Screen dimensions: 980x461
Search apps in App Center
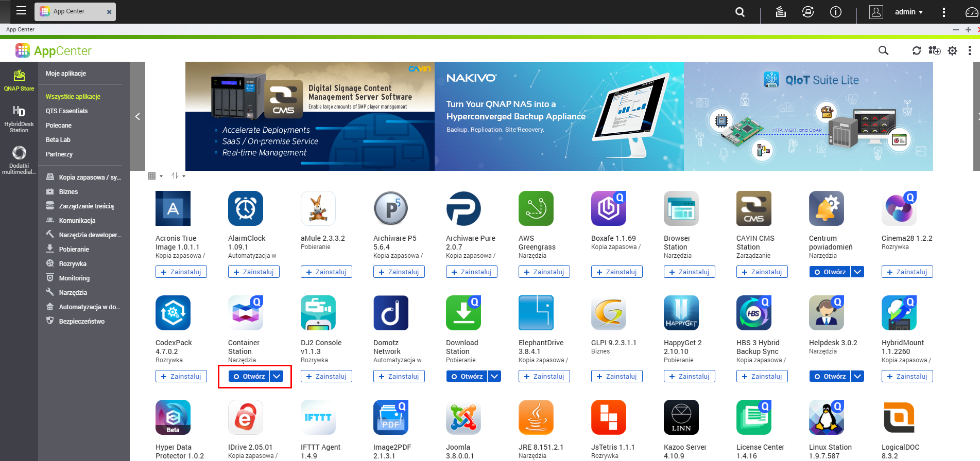(883, 50)
